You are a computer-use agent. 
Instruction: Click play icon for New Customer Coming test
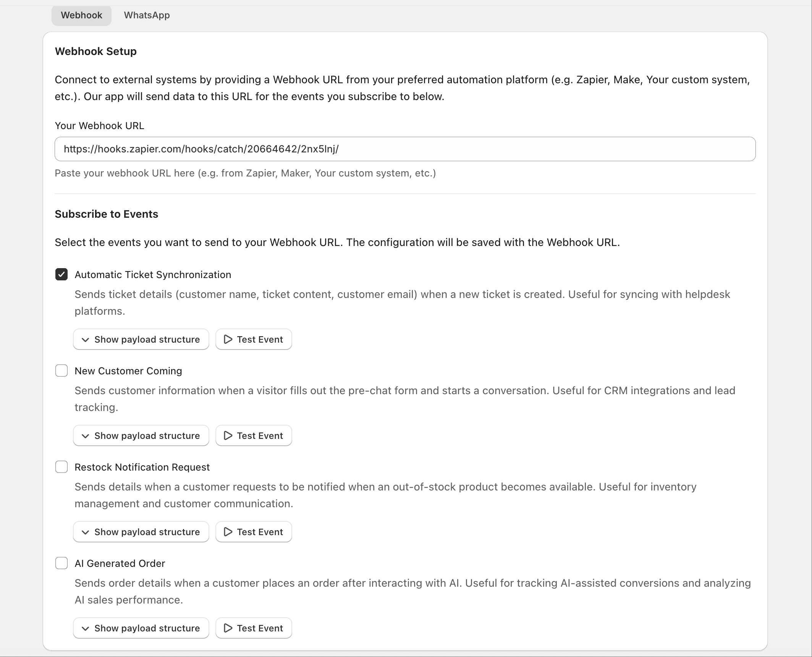coord(228,435)
